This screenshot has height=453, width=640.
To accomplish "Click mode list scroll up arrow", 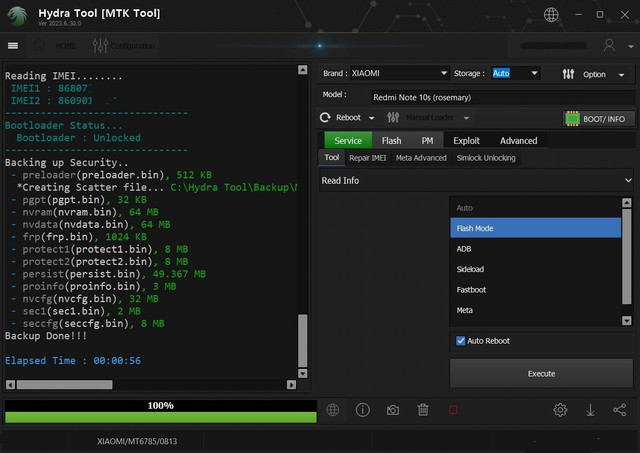I will click(627, 202).
